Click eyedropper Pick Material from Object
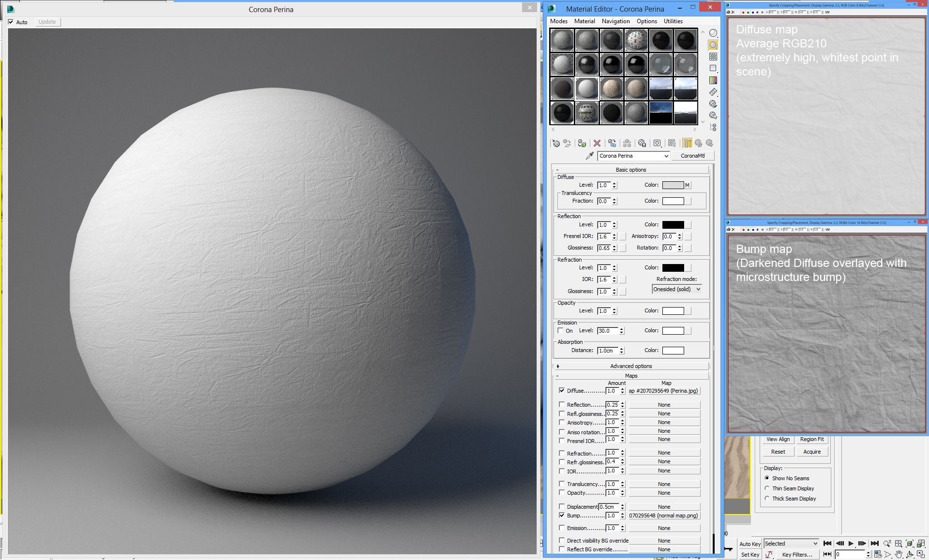 [x=589, y=156]
